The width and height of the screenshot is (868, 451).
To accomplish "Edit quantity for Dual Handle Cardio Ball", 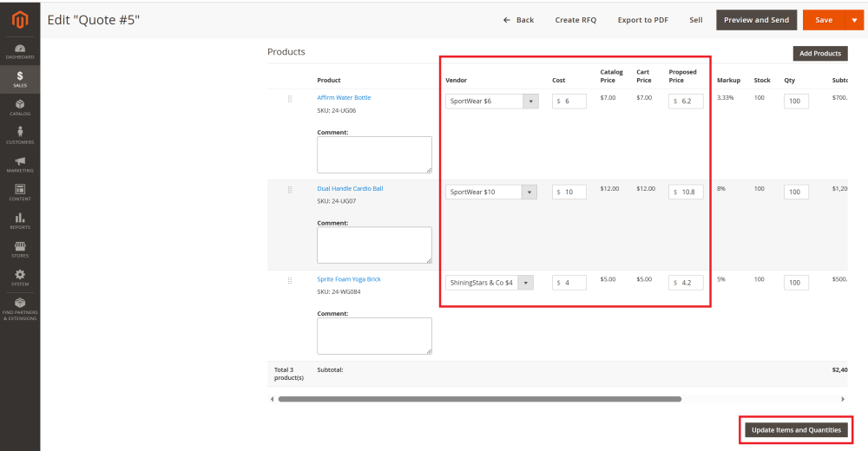I will (x=796, y=192).
